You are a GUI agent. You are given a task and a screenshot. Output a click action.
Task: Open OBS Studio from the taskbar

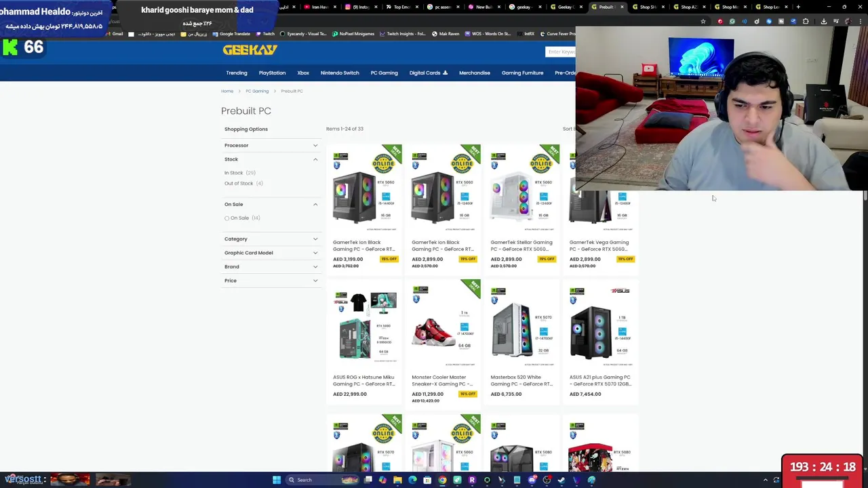tap(547, 480)
